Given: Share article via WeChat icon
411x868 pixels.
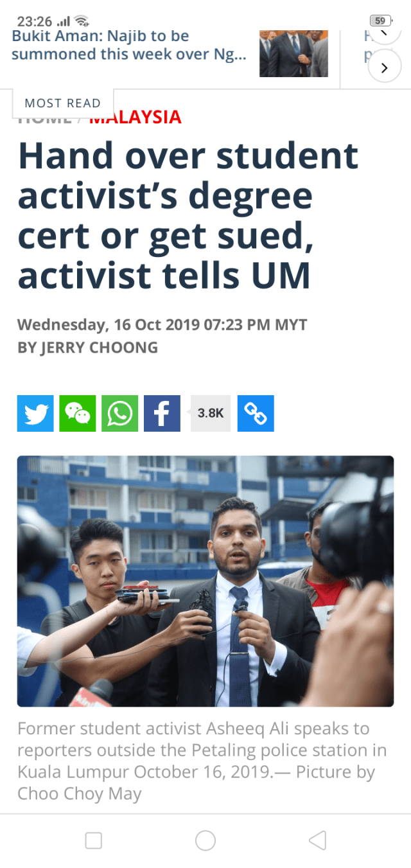Looking at the screenshot, I should click(78, 413).
